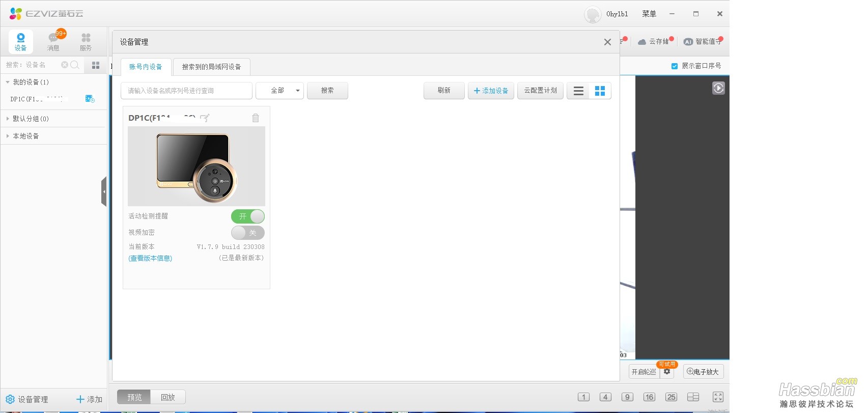Image resolution: width=868 pixels, height=413 pixels.
Task: Click the 添加 add button in sidebar
Action: [89, 399]
